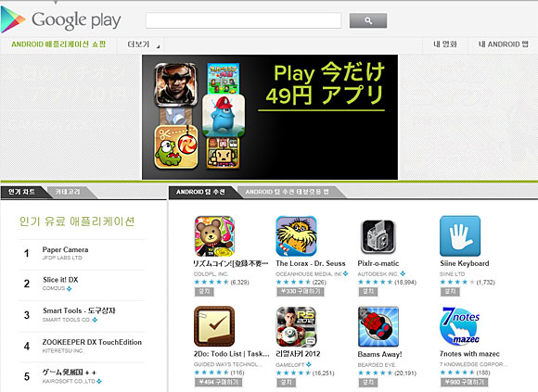
Task: Open the Baams Away! game icon
Action: pos(378,326)
